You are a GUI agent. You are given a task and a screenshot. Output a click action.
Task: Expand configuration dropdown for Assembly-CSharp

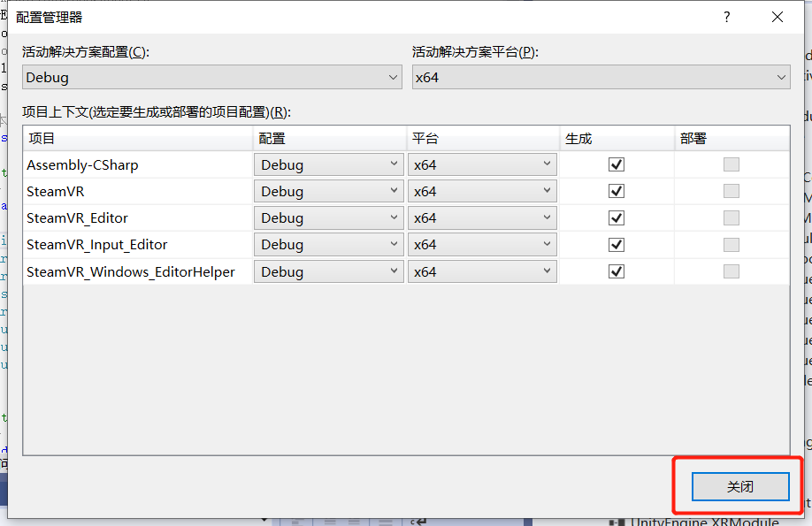[x=329, y=164]
